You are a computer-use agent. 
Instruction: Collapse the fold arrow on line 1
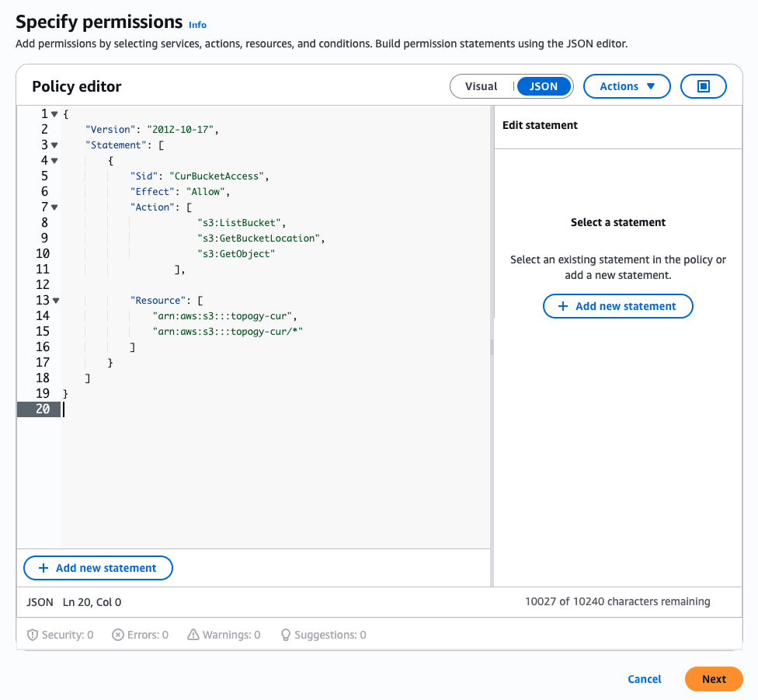(54, 114)
